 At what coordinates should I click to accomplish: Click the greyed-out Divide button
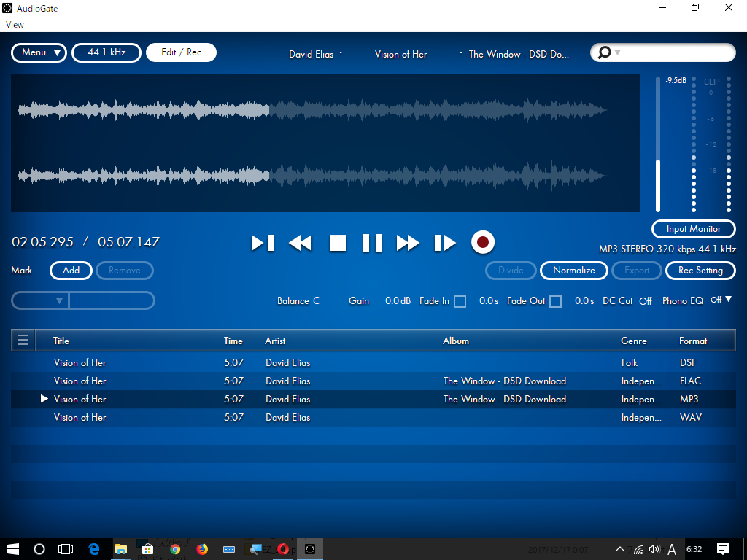[511, 271]
